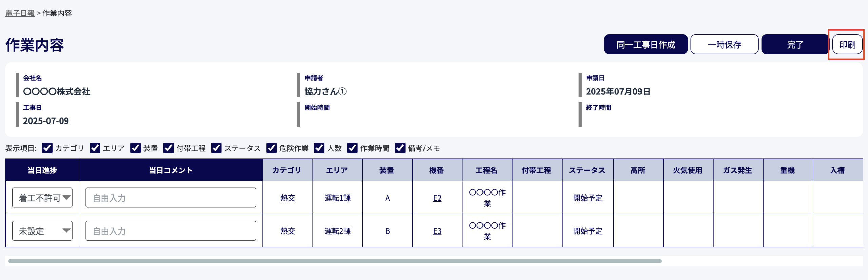Viewport: 868px width, 280px height.
Task: Focus second row 自由入力 comment field
Action: [171, 231]
